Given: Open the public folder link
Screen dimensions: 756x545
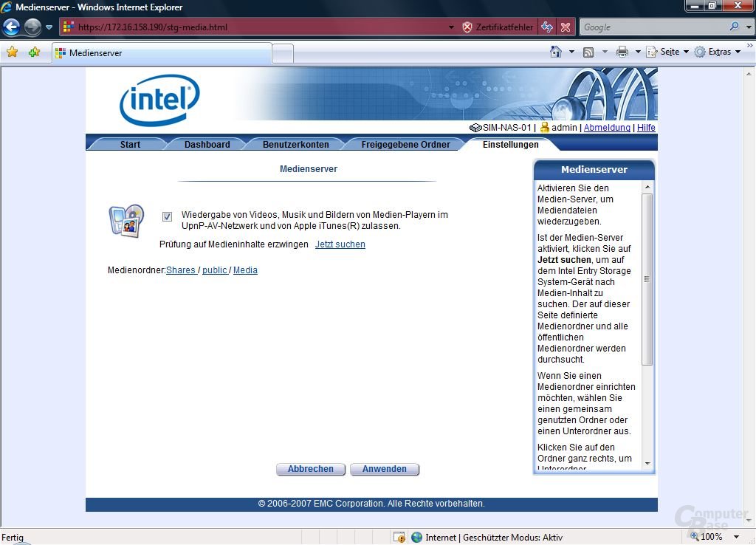Looking at the screenshot, I should pyautogui.click(x=215, y=270).
